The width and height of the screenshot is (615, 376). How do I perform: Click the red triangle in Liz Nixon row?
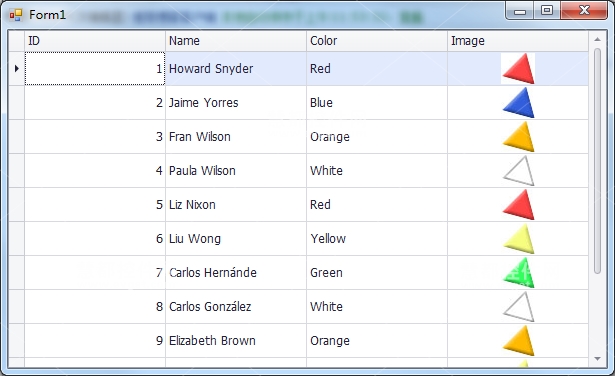point(518,205)
